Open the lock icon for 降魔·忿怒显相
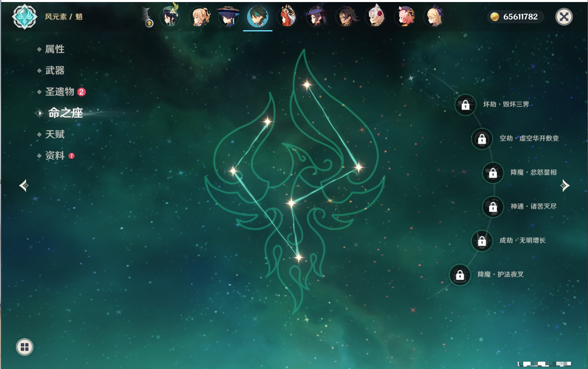The height and width of the screenshot is (369, 588). (x=493, y=172)
